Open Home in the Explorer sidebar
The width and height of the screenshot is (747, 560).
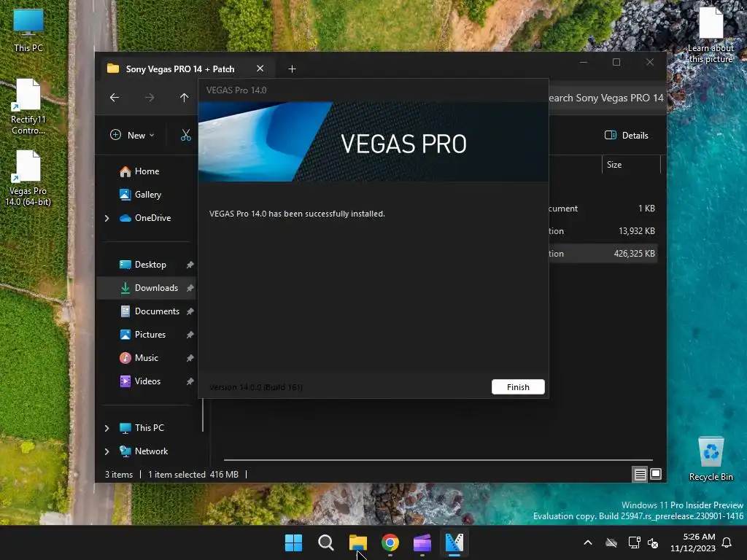146,171
